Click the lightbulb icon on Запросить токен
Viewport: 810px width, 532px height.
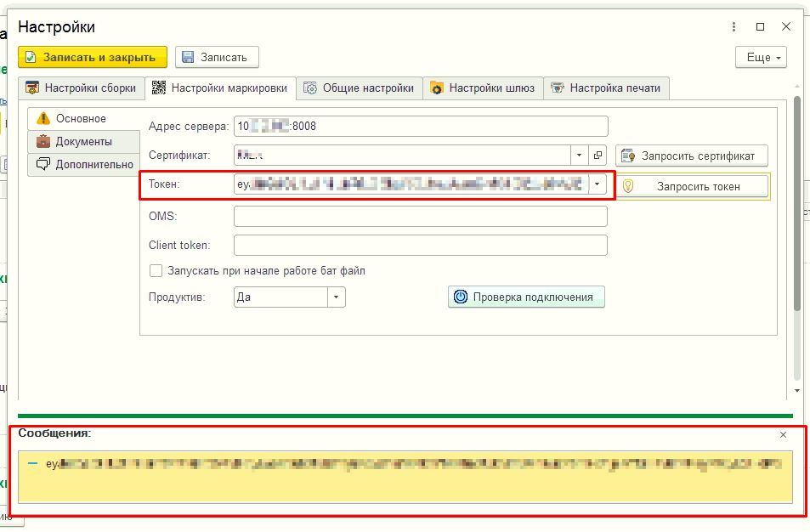click(628, 186)
